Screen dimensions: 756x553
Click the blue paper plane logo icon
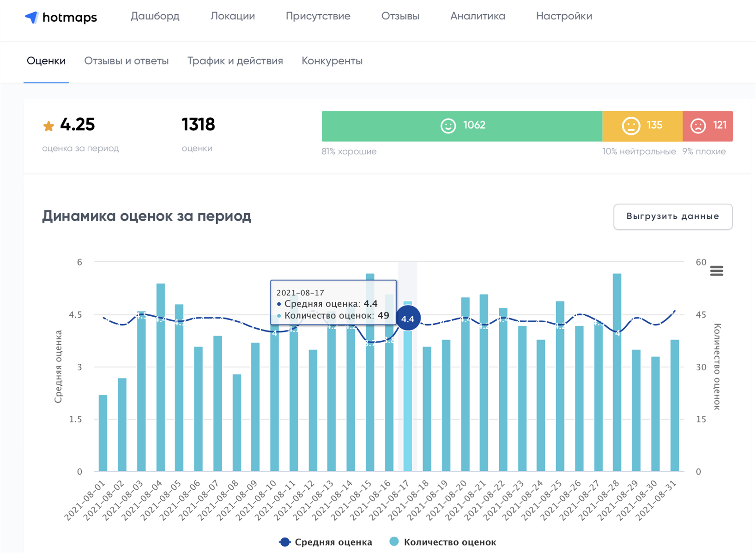click(30, 17)
